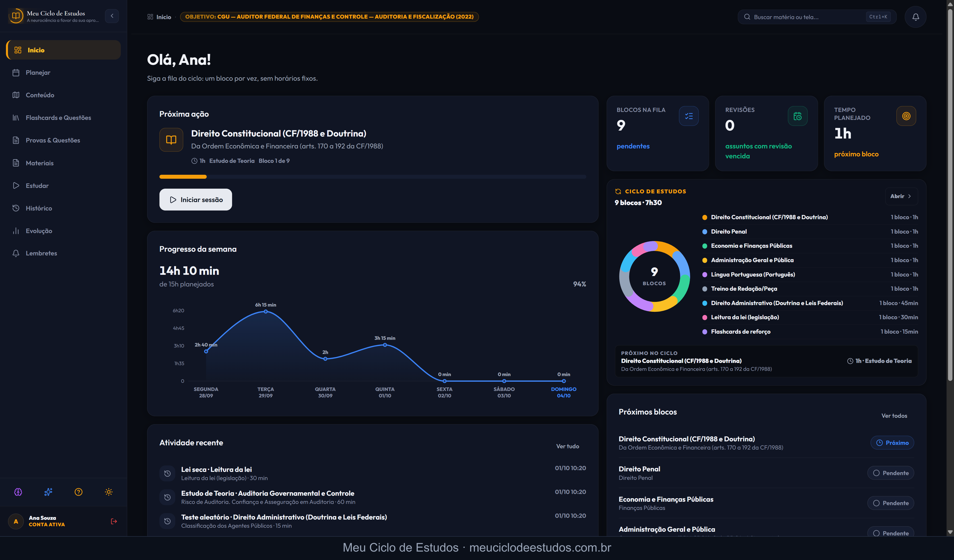The width and height of the screenshot is (954, 560).
Task: Open Estudar in sidebar
Action: click(x=63, y=185)
